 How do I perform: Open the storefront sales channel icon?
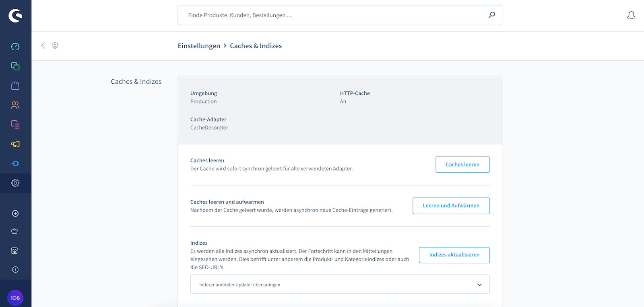(15, 251)
